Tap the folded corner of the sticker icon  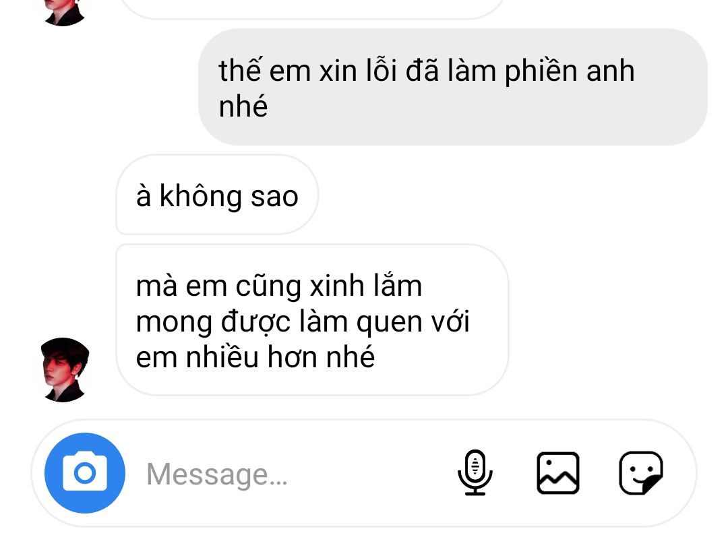pyautogui.click(x=651, y=485)
